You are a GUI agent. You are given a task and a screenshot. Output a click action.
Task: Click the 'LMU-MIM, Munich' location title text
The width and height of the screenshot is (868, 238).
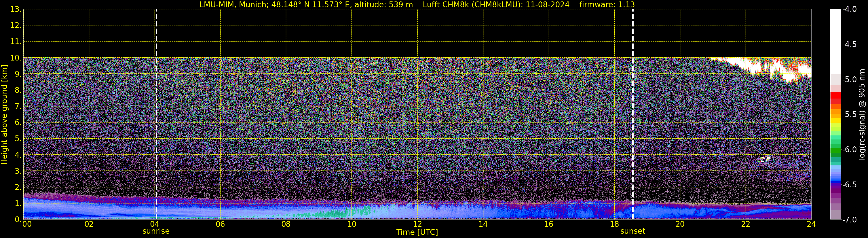pyautogui.click(x=234, y=5)
